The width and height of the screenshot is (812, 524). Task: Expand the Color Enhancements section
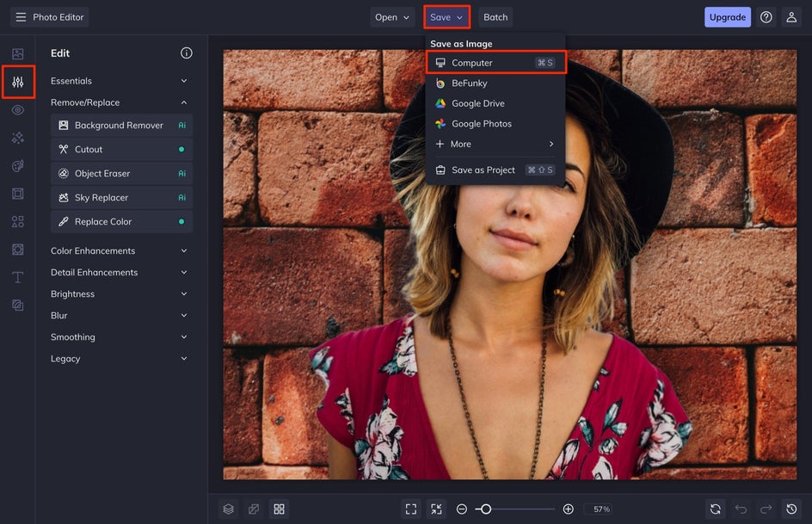[x=119, y=250]
